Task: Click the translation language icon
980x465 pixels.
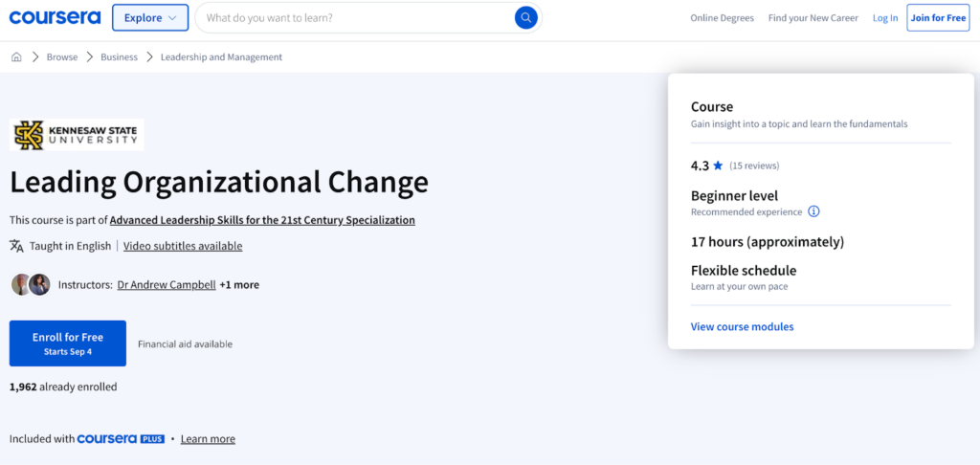Action: click(17, 246)
